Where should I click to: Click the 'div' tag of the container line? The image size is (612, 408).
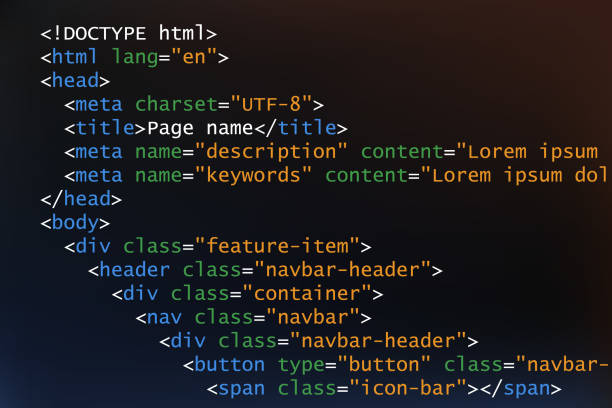[x=141, y=294]
